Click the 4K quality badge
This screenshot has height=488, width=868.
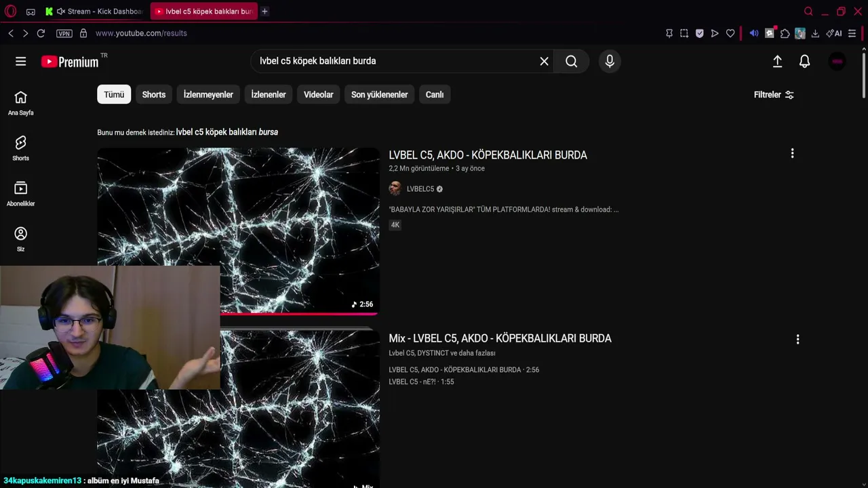(395, 225)
